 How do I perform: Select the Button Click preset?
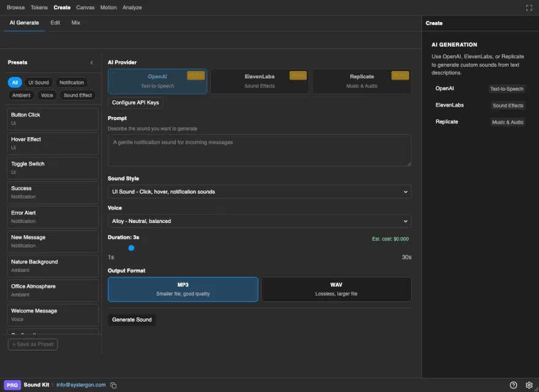click(53, 119)
